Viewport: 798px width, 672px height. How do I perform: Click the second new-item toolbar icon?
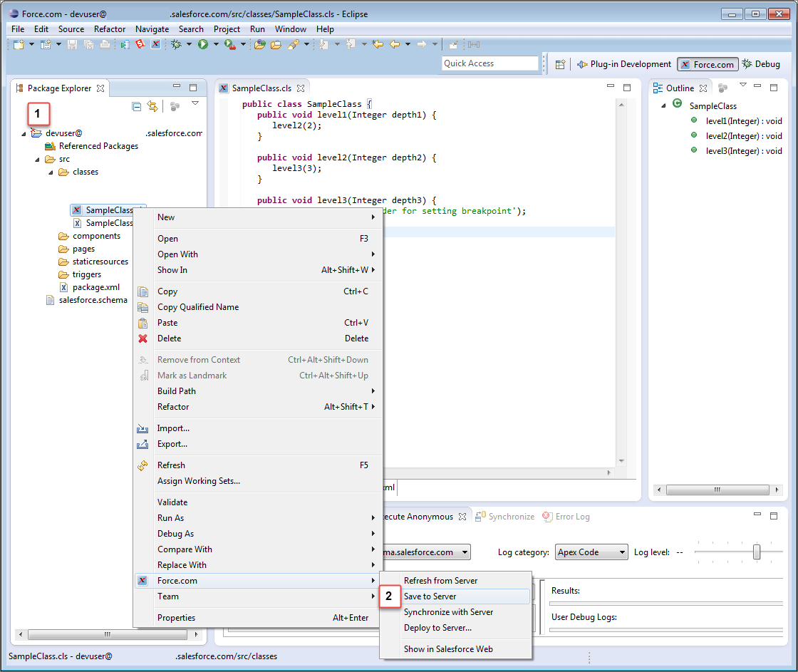click(46, 45)
